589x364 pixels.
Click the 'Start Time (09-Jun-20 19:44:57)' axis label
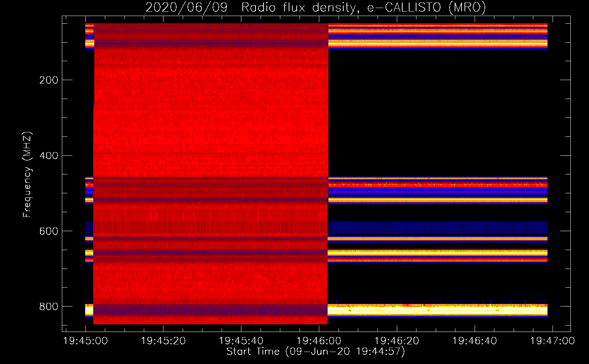click(x=316, y=352)
